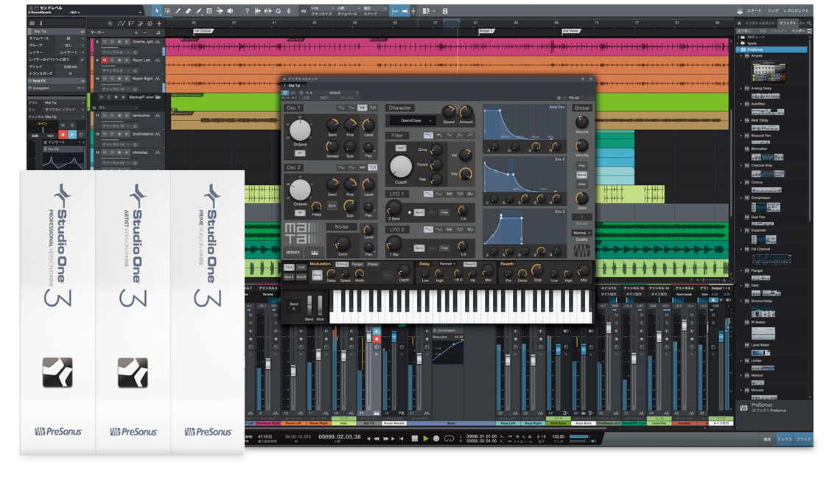Click the Record button in transport
This screenshot has width=840, height=504.
tap(437, 438)
